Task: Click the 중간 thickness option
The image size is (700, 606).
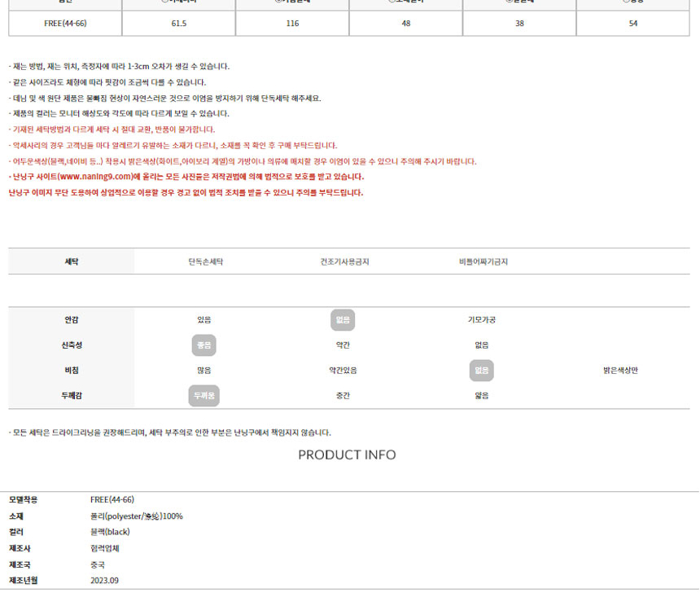Action: tap(343, 396)
